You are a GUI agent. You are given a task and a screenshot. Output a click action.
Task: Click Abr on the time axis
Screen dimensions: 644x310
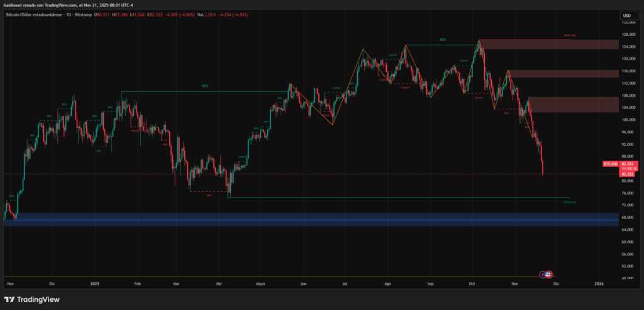coord(218,284)
